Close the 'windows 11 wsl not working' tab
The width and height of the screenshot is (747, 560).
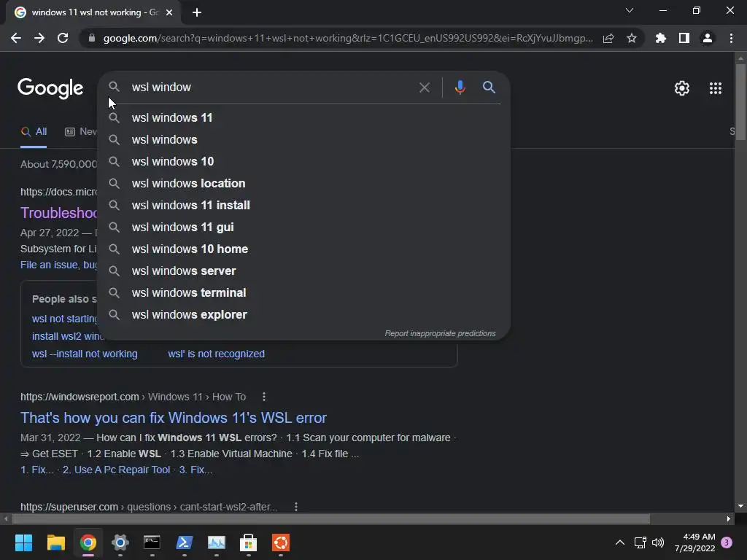pos(169,12)
